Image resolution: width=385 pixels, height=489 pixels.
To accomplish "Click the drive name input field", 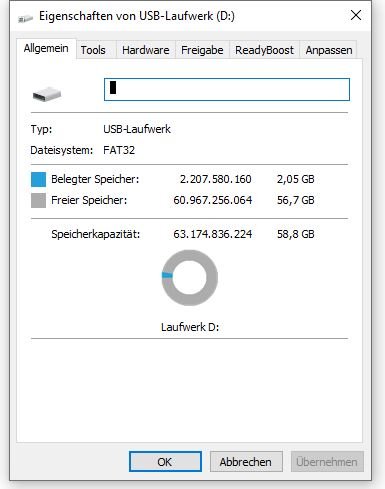I will [227, 89].
